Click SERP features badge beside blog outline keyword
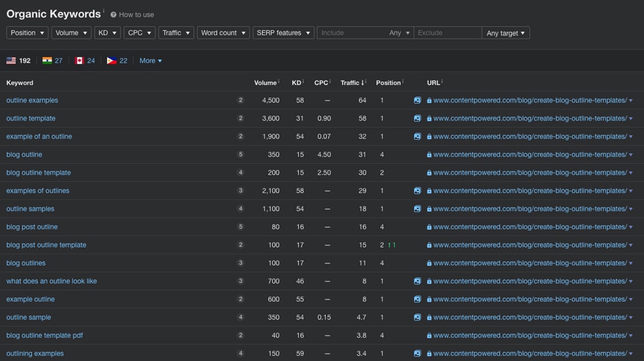 (240, 155)
